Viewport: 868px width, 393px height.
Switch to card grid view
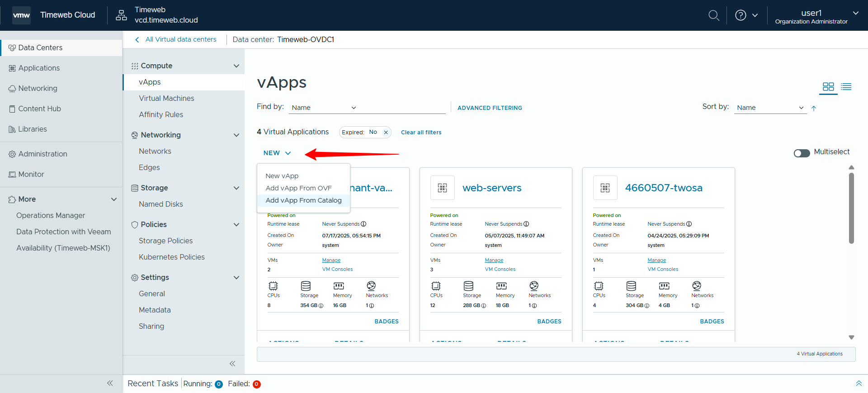828,86
